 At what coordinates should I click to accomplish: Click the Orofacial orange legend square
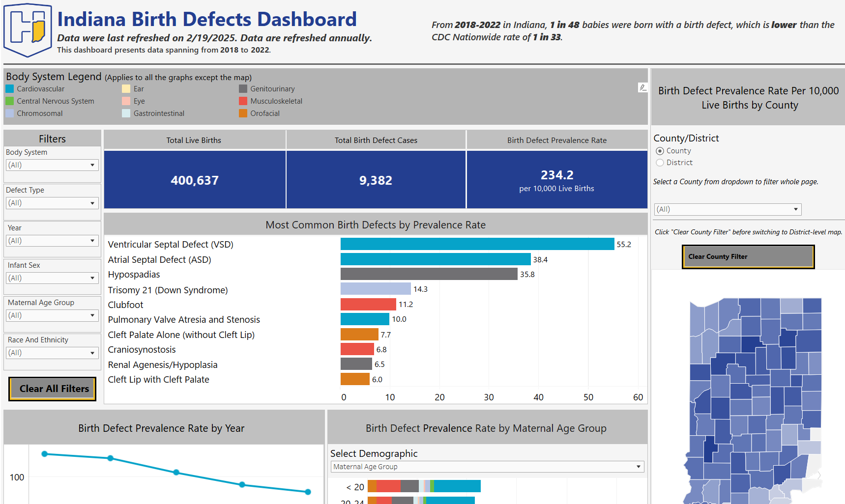tap(243, 113)
